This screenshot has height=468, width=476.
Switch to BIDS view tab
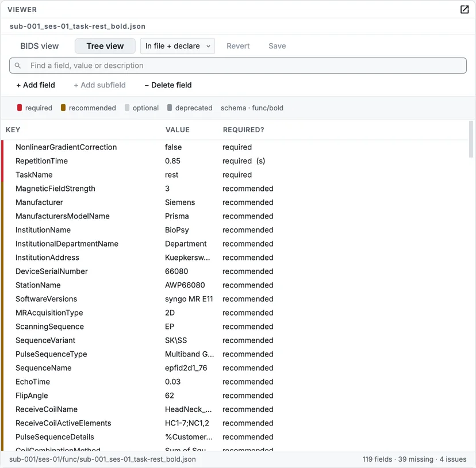pyautogui.click(x=40, y=46)
